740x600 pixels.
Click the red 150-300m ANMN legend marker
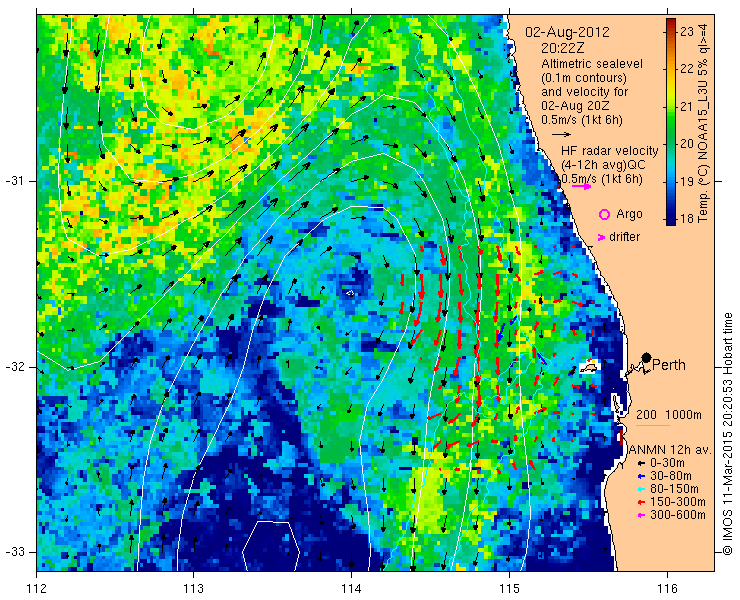[x=640, y=502]
